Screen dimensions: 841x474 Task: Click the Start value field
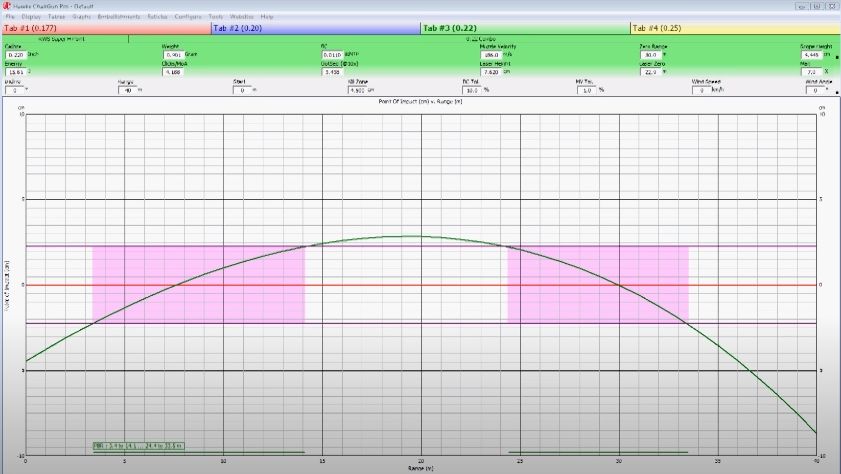(x=242, y=90)
